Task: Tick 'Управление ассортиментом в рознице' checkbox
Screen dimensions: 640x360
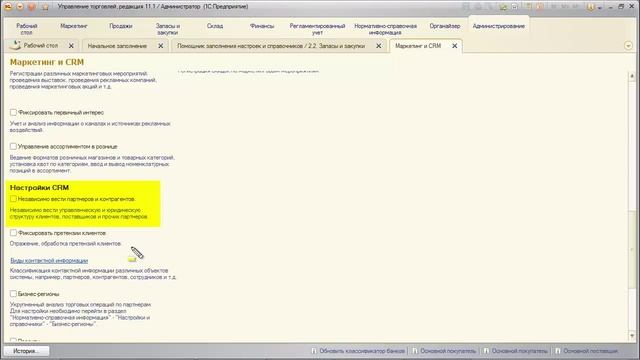Action: (x=13, y=146)
